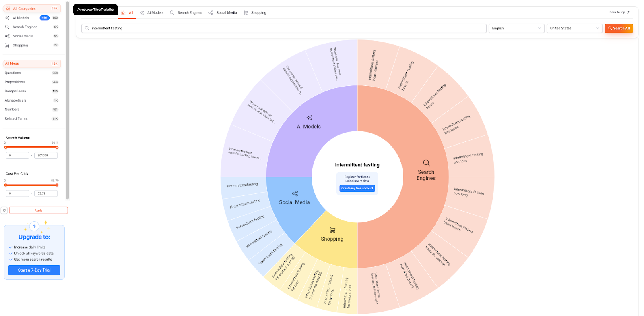
Task: Click the AnswerThePublic logo
Action: 95,10
